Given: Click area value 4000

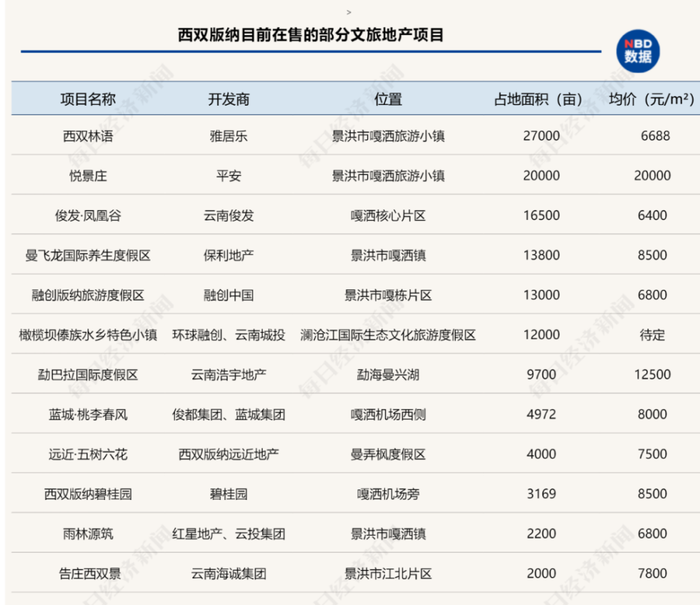Looking at the screenshot, I should click(x=542, y=454).
